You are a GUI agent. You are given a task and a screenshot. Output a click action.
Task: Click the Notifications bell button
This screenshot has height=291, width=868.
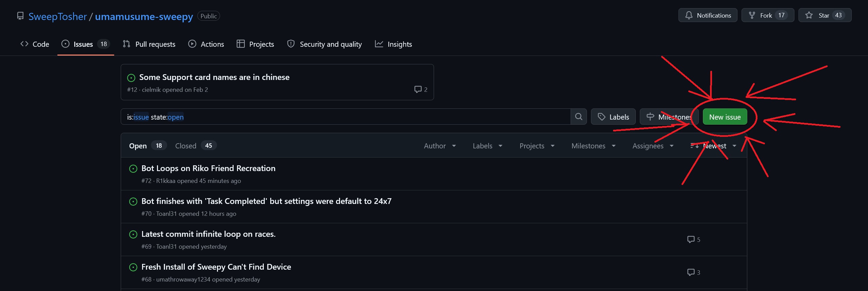[x=708, y=15]
